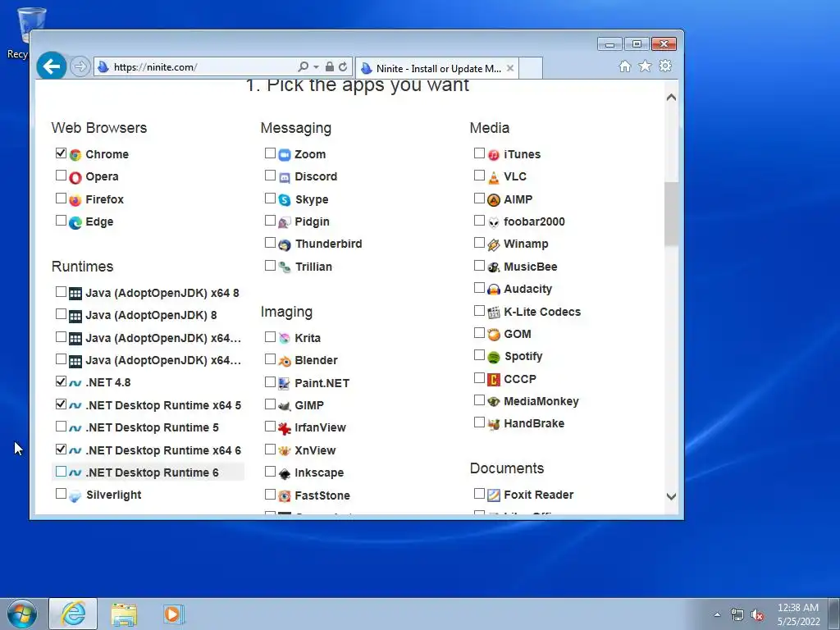Check the Firefox checkbox
The image size is (840, 630).
click(61, 199)
